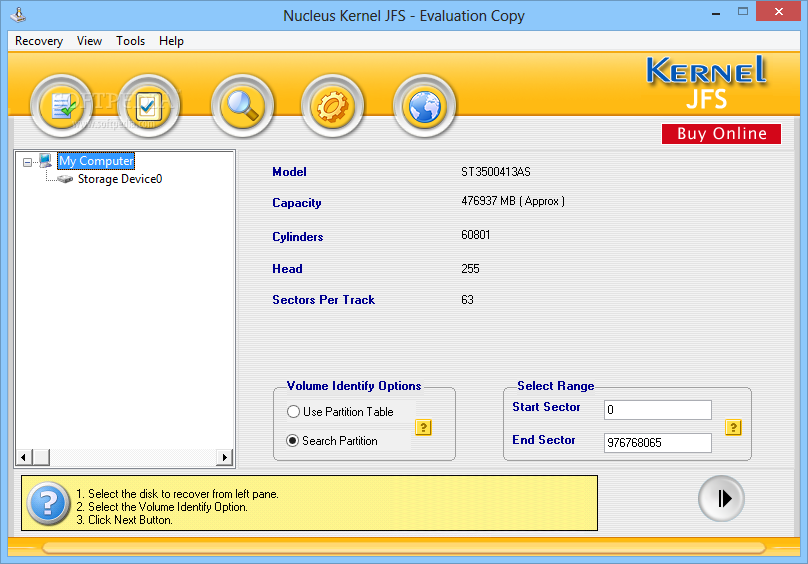
Task: Click the Head label
Action: [287, 269]
